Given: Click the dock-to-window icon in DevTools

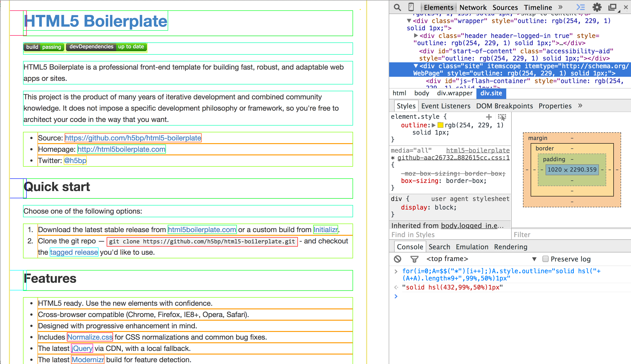Looking at the screenshot, I should tap(612, 7).
